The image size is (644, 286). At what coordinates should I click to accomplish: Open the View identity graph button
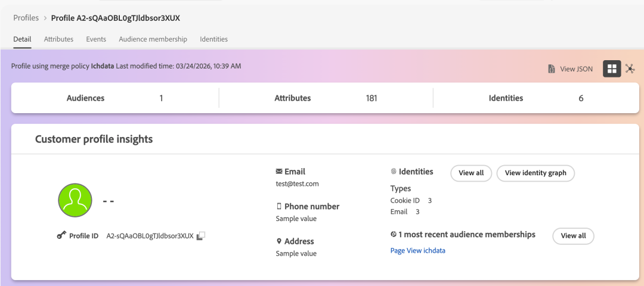pos(535,173)
